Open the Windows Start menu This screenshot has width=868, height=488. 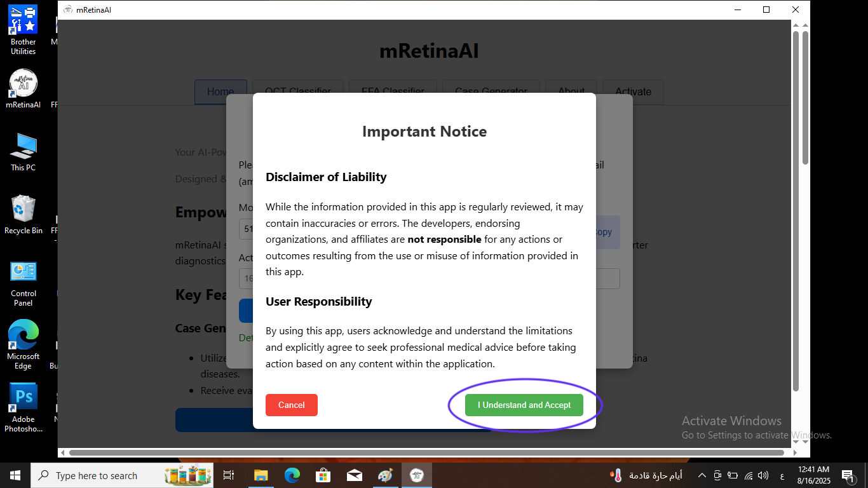coord(15,475)
